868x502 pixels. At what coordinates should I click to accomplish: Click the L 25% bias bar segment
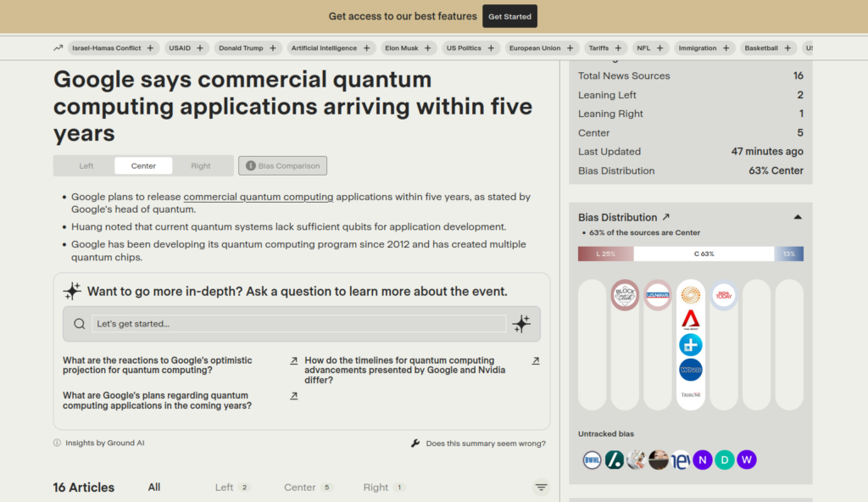[x=605, y=254]
